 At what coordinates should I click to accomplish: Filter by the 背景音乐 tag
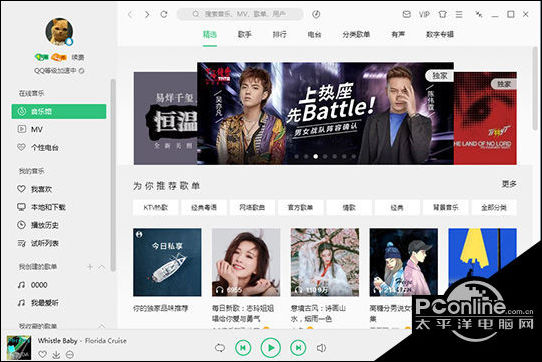pos(446,207)
